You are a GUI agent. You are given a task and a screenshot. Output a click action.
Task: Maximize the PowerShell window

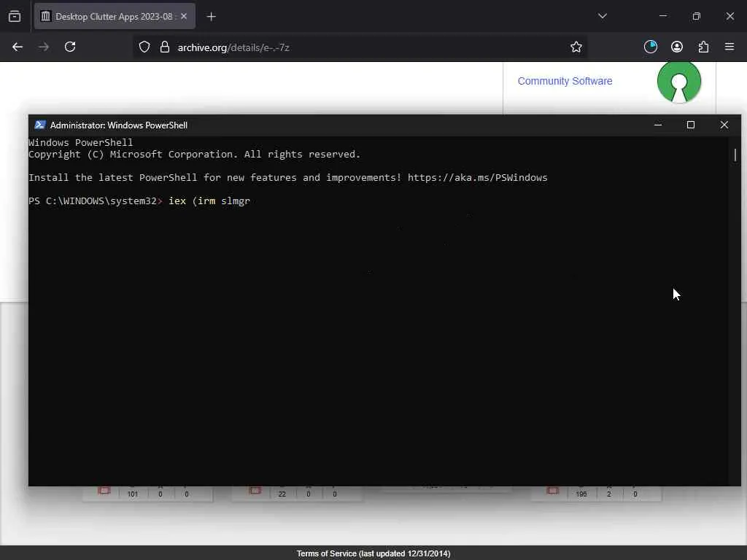point(691,125)
